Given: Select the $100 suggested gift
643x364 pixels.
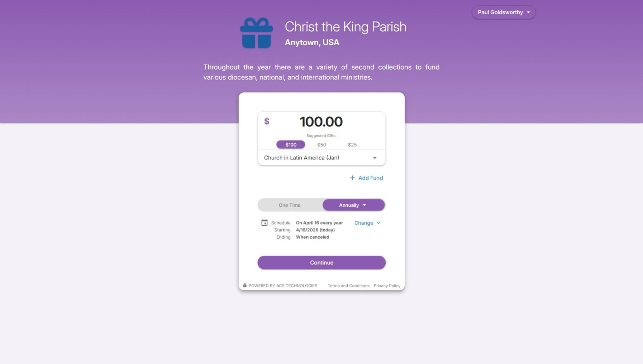Looking at the screenshot, I should 291,145.
